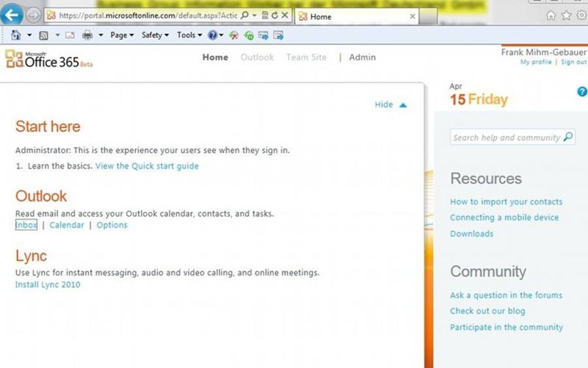Click the search magnifier in address bar
The height and width of the screenshot is (368, 588).
244,16
